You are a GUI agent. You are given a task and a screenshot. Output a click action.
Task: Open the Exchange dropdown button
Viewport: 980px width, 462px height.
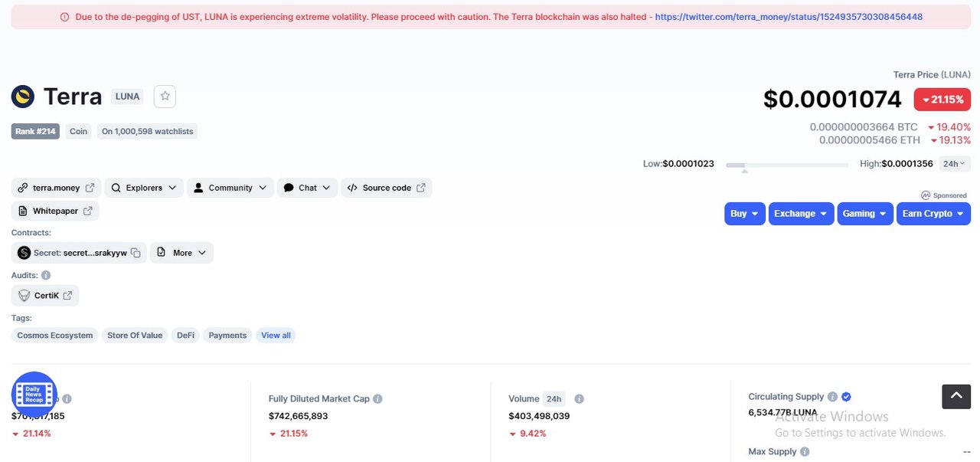[801, 214]
